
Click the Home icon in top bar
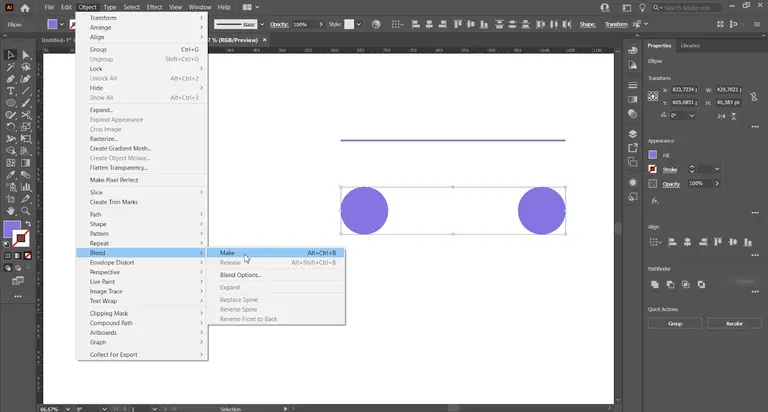pyautogui.click(x=25, y=7)
